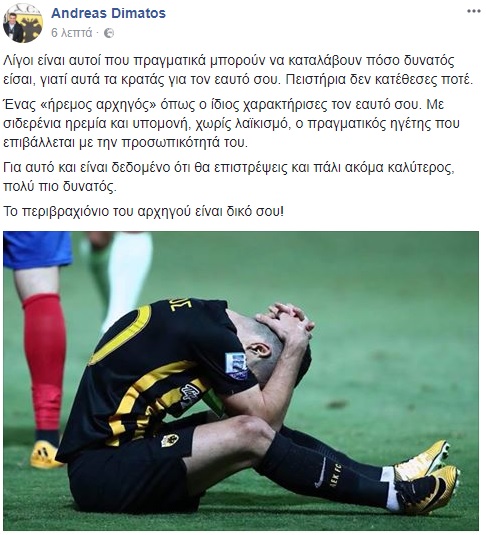Click the "6 λεπτά" post timestamp
This screenshot has height=535, width=486.
coord(72,33)
